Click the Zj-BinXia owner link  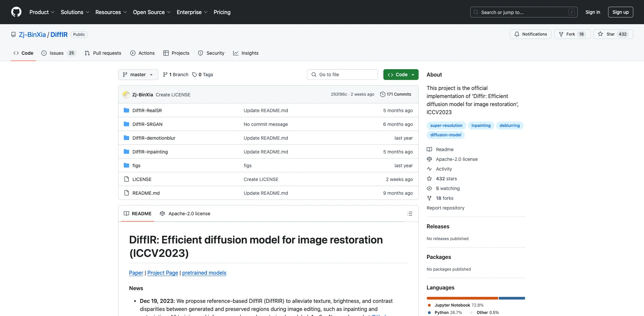(32, 35)
